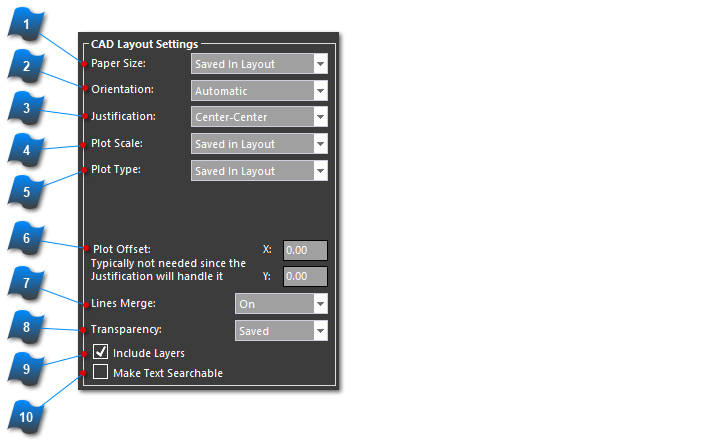The width and height of the screenshot is (711, 445).
Task: Click the Plot Offset Y input field
Action: click(x=305, y=276)
